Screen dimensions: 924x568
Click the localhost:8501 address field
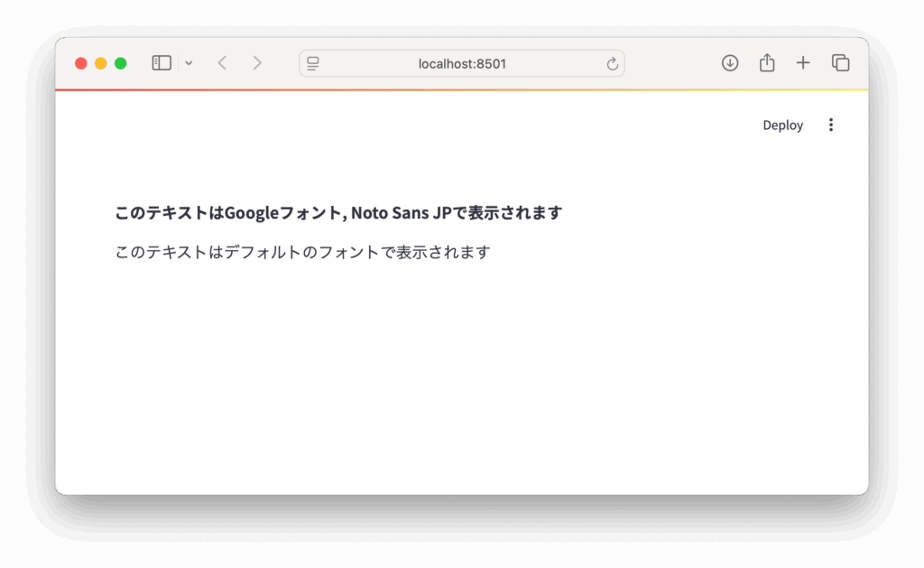tap(461, 63)
